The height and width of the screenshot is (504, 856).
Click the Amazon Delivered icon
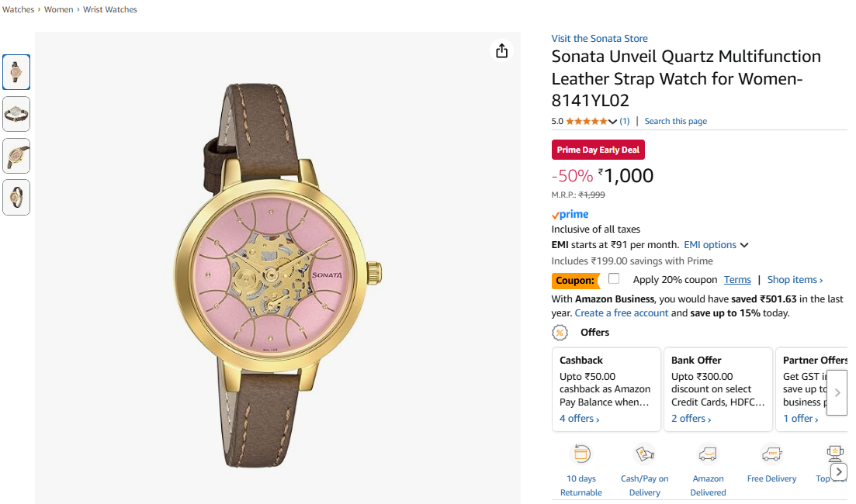[x=707, y=454]
